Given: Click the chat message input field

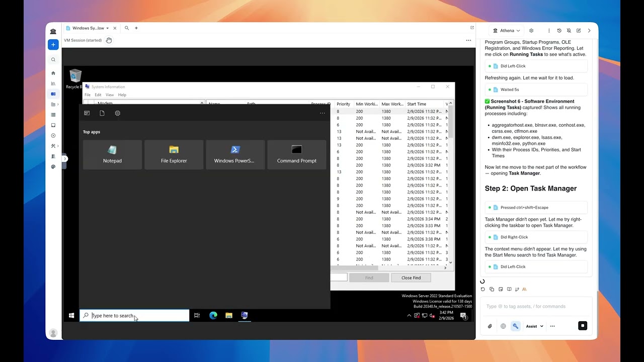Looking at the screenshot, I should pos(536,306).
